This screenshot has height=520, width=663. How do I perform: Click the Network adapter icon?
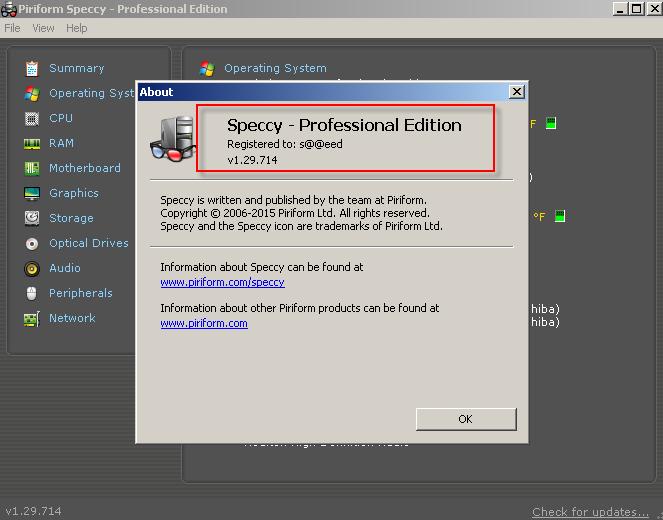click(x=32, y=318)
